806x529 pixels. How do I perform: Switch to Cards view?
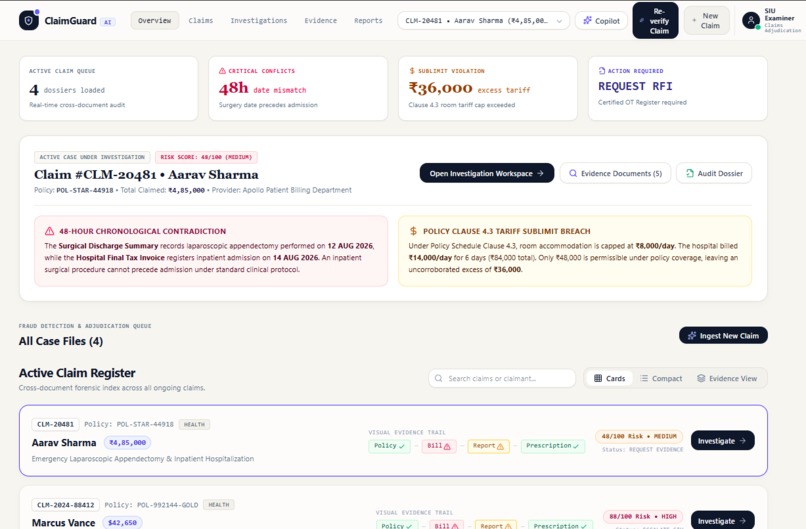609,378
